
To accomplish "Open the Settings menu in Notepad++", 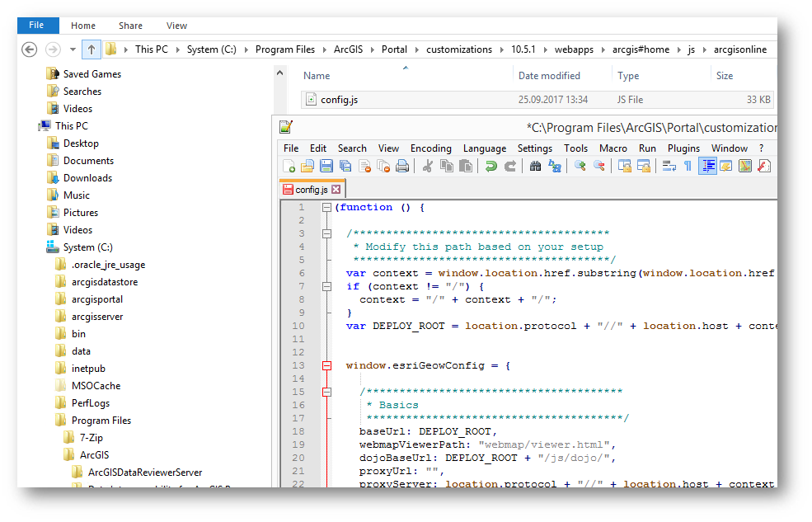I will click(x=535, y=148).
